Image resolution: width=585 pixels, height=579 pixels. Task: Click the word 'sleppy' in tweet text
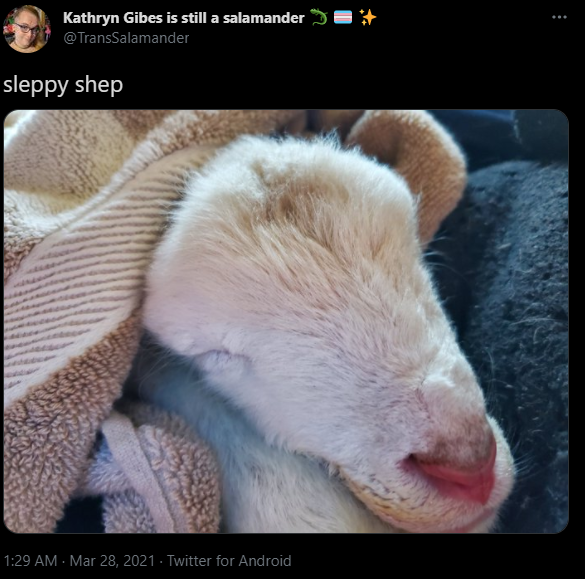35,85
